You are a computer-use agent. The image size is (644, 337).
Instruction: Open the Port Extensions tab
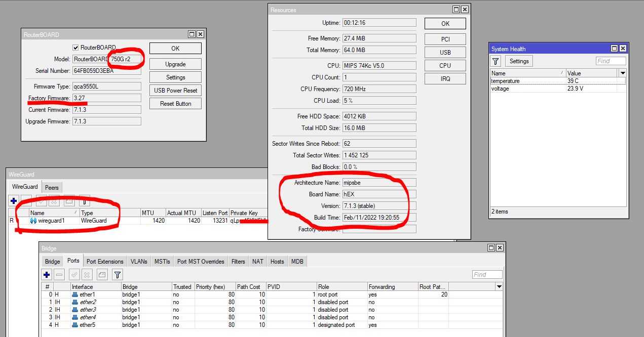click(x=105, y=262)
